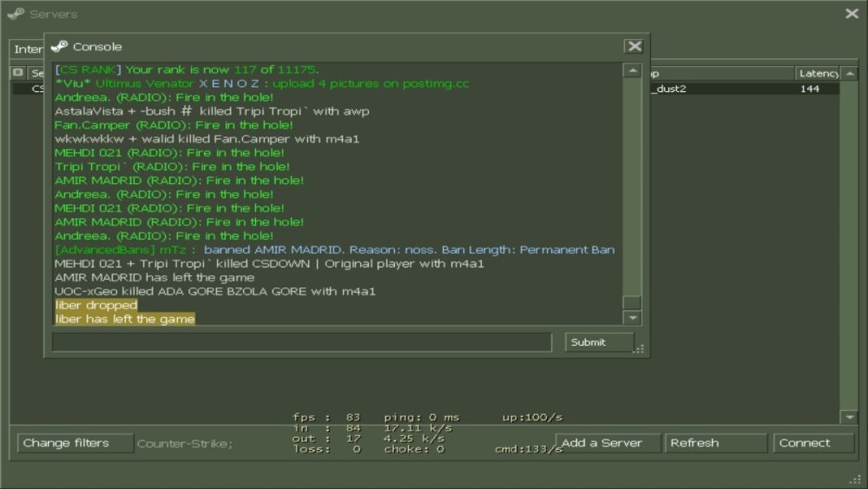Click the ping readout in net graph
The image size is (868, 489).
pyautogui.click(x=422, y=417)
